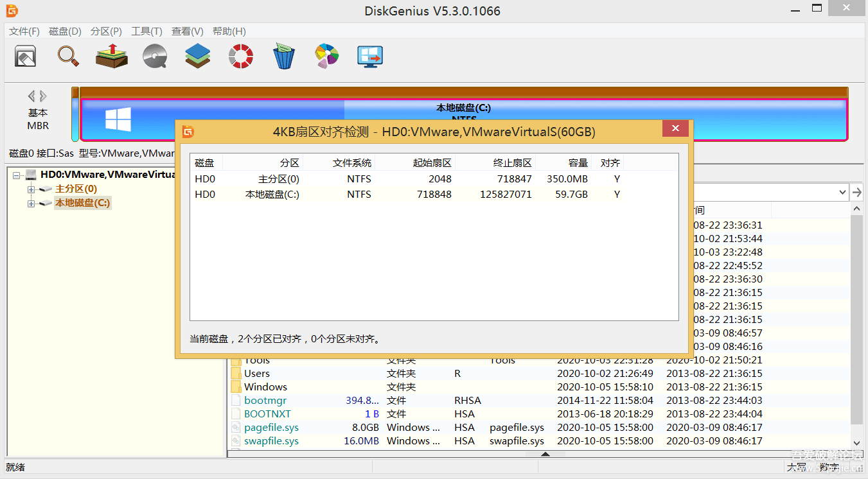The height and width of the screenshot is (479, 868).
Task: Select the quick partition layers icon
Action: pyautogui.click(x=197, y=57)
